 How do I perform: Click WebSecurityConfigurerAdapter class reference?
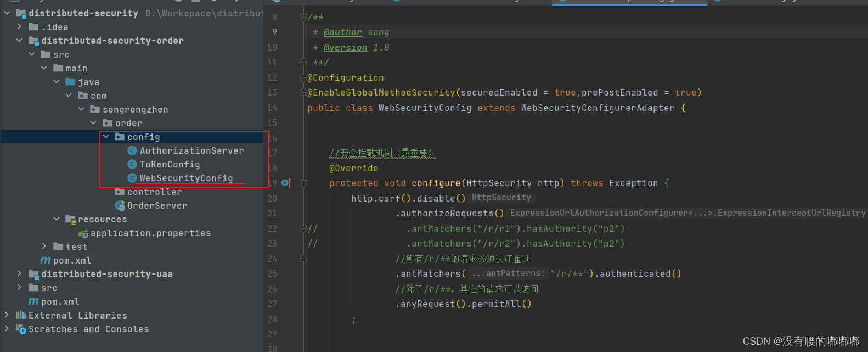(x=598, y=108)
